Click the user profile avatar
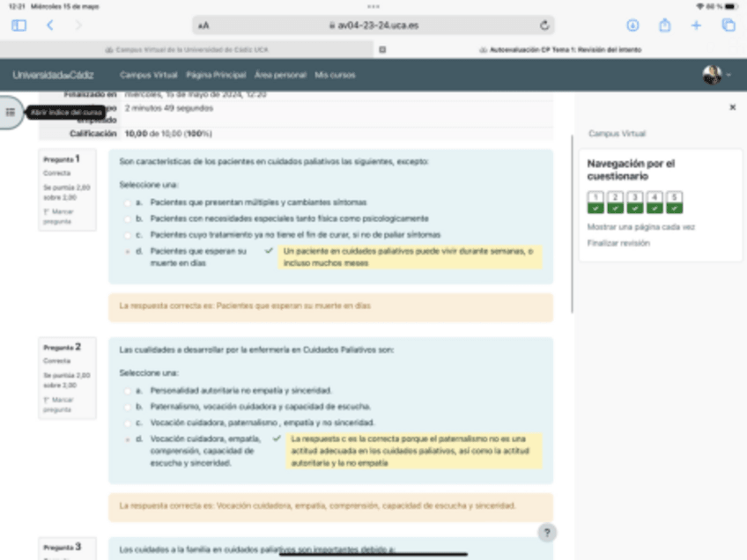 coord(713,75)
